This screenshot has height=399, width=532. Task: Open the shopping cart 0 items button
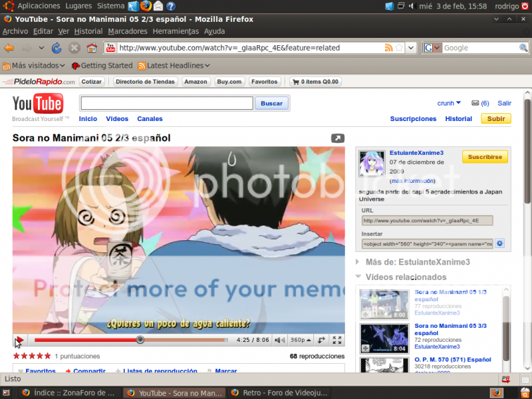point(315,82)
